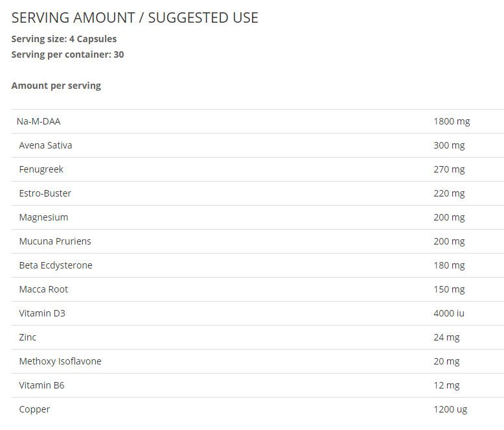504x430 pixels.
Task: Click the Methoxy Isoflavone entry
Action: [60, 361]
